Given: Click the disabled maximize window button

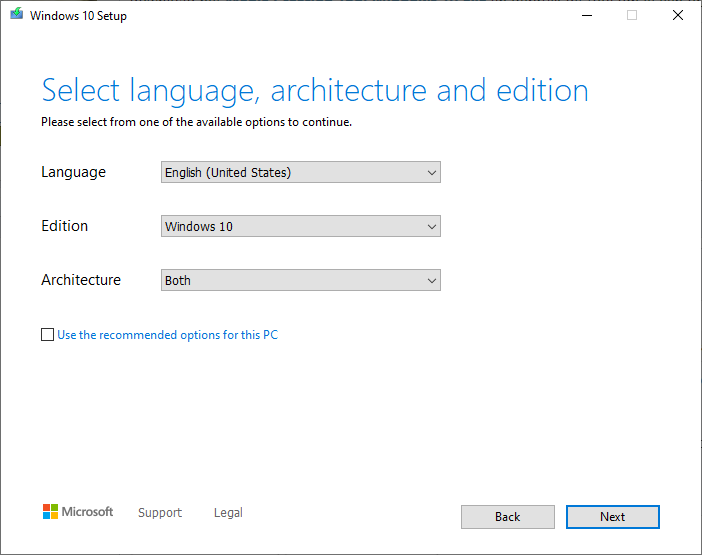Looking at the screenshot, I should pyautogui.click(x=632, y=16).
